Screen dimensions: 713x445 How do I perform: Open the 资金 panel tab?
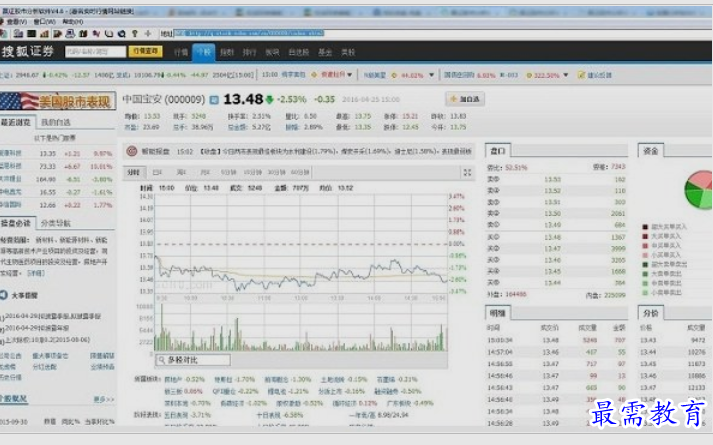point(651,151)
